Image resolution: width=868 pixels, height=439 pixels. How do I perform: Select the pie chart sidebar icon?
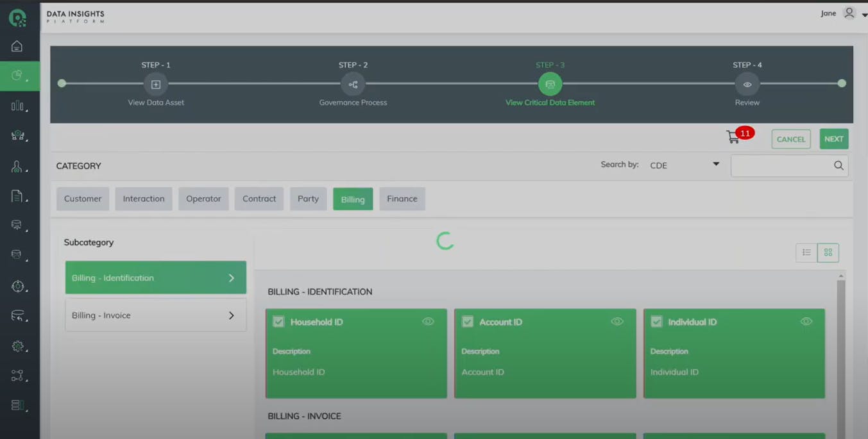[17, 76]
